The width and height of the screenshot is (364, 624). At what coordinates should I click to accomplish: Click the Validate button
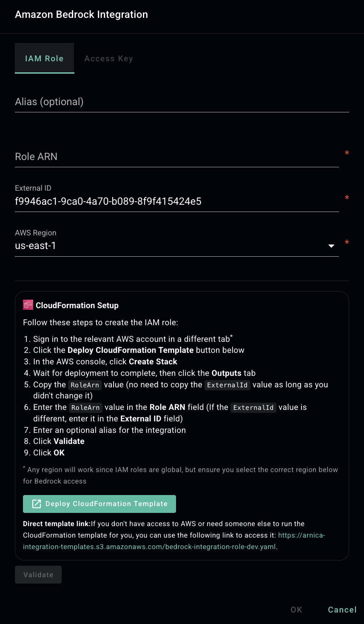click(x=38, y=575)
